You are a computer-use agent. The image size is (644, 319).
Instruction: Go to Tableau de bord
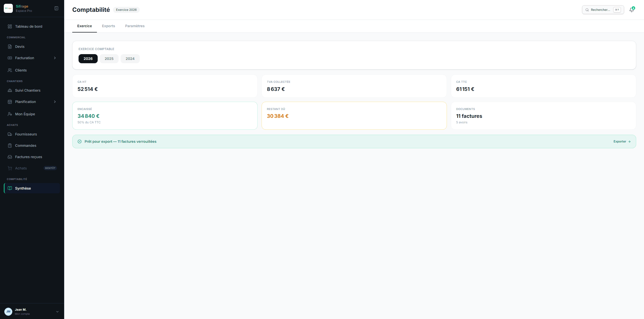[32, 26]
